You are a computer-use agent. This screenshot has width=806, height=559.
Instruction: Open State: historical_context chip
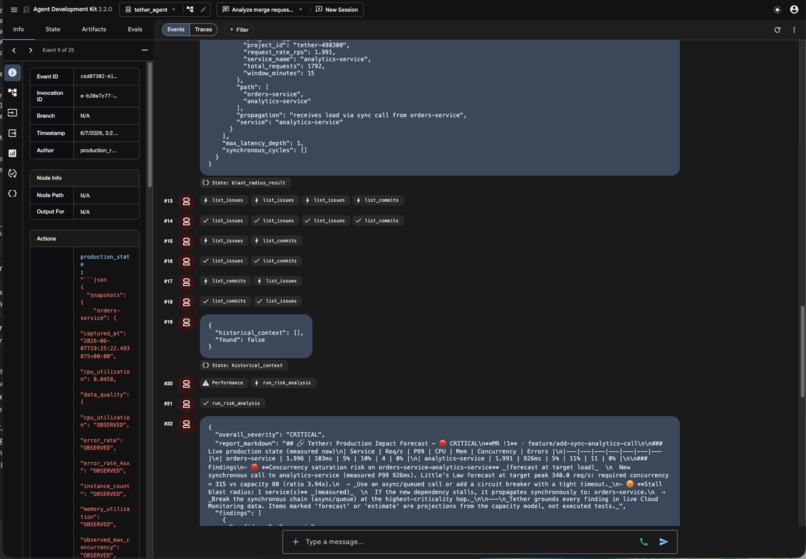(x=244, y=365)
